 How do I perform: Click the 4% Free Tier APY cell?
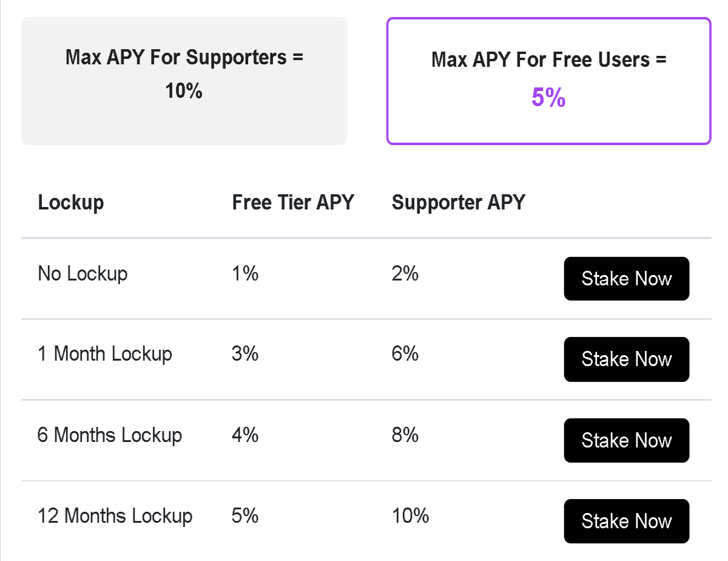click(245, 435)
